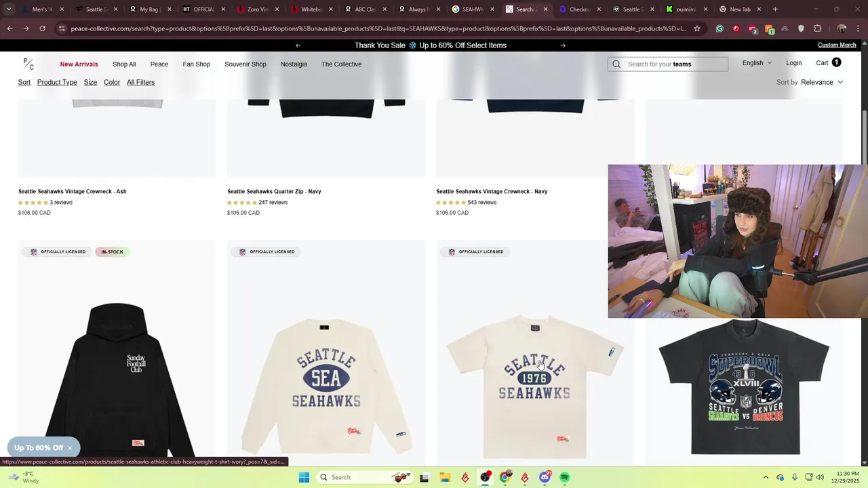Open Chrome from taskbar
This screenshot has width=868, height=488.
click(505, 477)
